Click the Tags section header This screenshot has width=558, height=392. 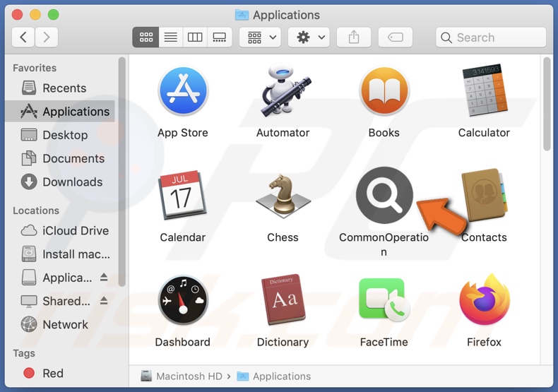click(x=24, y=353)
